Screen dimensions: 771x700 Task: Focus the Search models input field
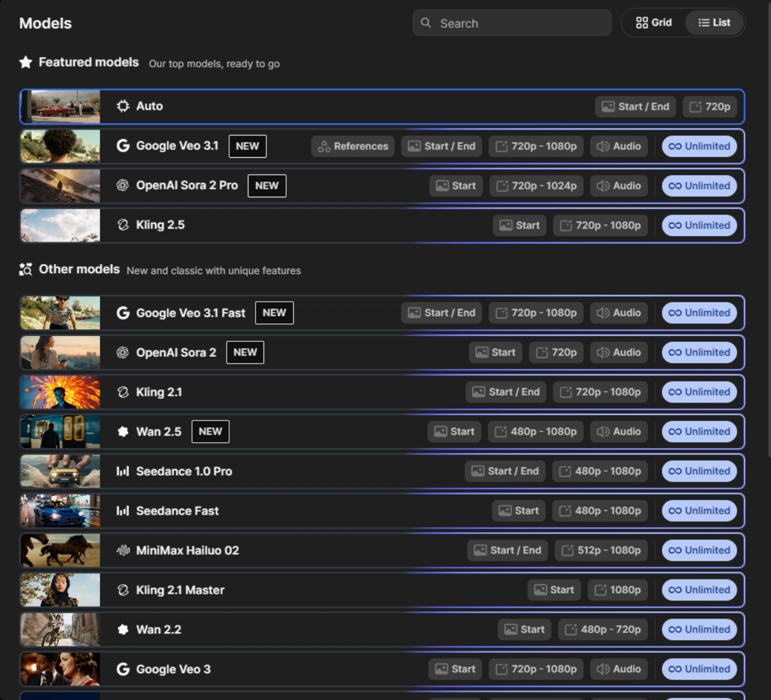[512, 23]
